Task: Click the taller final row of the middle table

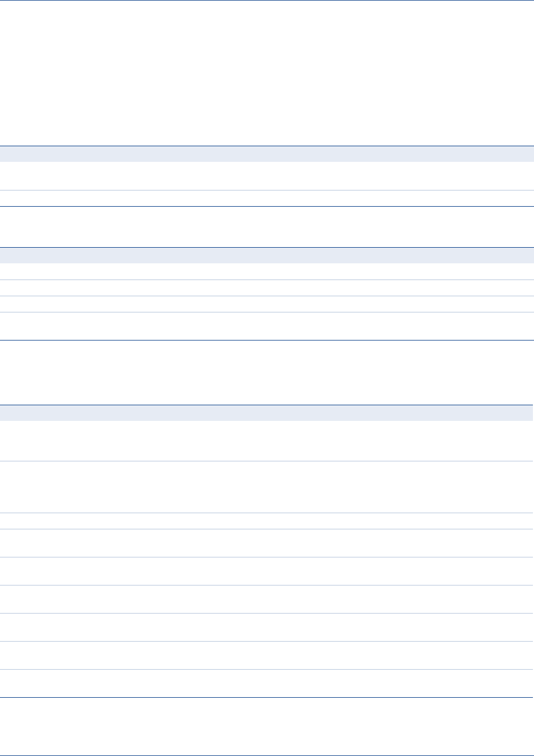Action: tap(267, 326)
